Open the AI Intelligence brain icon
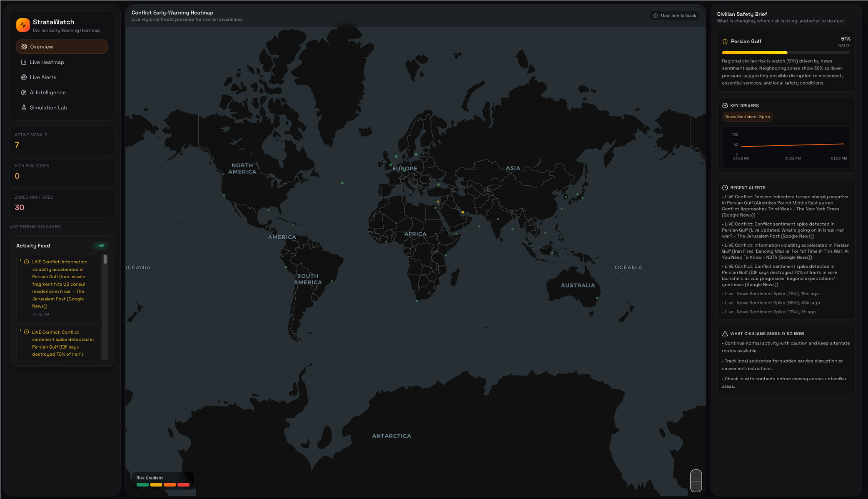868x499 pixels. (x=24, y=92)
